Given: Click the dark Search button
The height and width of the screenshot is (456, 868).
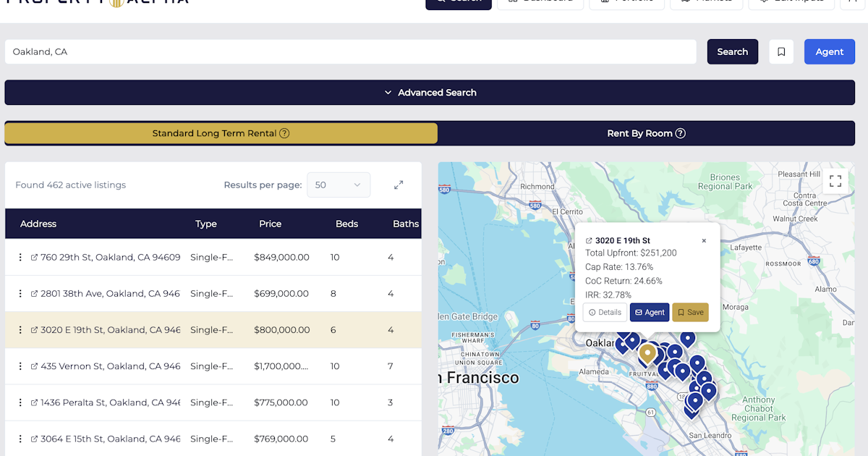Looking at the screenshot, I should [733, 51].
